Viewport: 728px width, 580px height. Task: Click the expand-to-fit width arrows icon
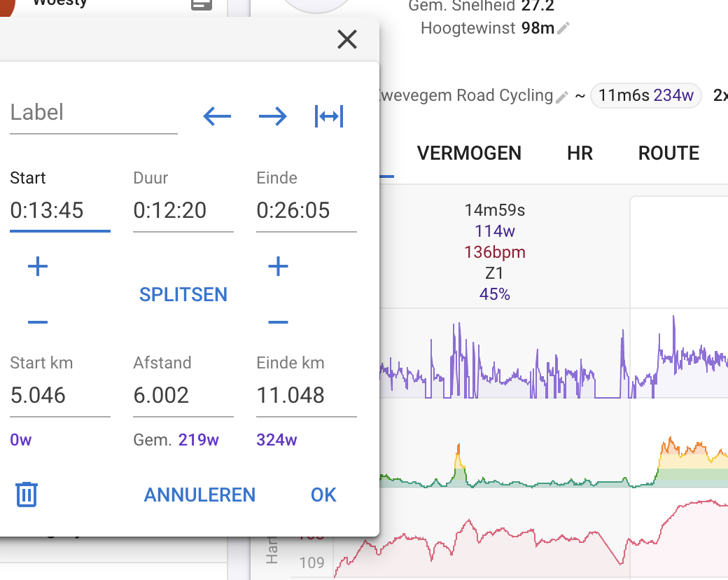(x=329, y=116)
